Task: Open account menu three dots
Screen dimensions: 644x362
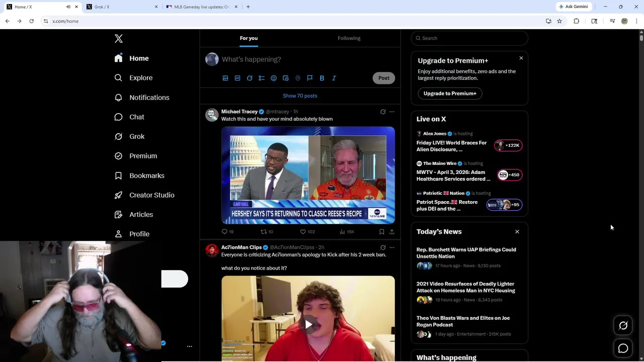Action: click(x=190, y=346)
